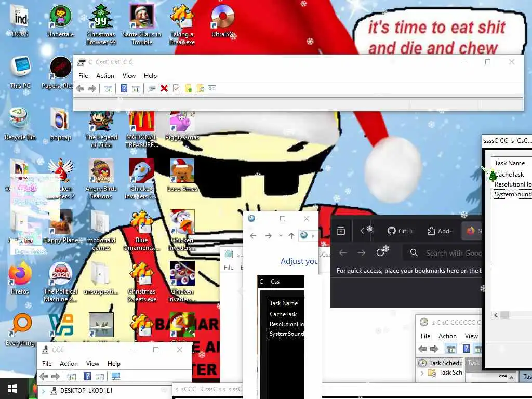
Task: Click the Task Name column header in white list
Action: point(510,163)
